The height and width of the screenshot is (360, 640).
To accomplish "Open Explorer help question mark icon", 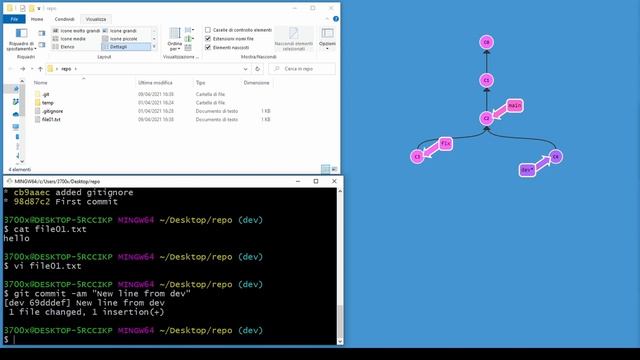I will point(336,19).
